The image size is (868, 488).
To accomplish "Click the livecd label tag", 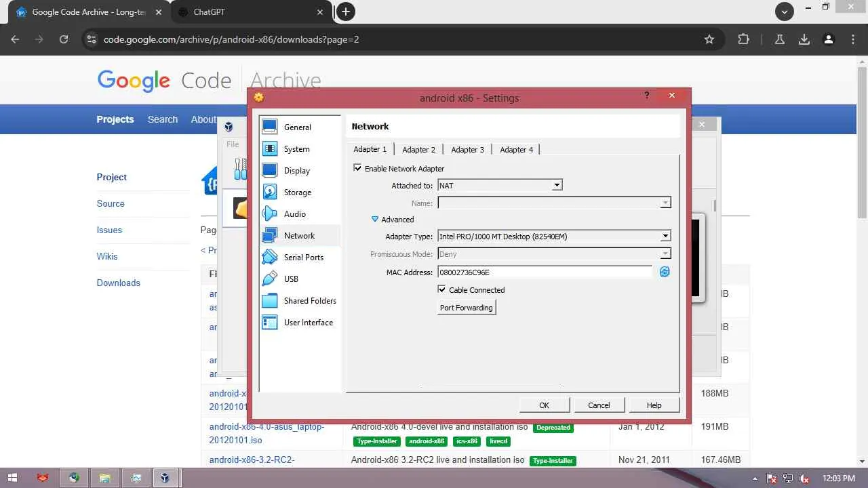I will click(x=498, y=441).
